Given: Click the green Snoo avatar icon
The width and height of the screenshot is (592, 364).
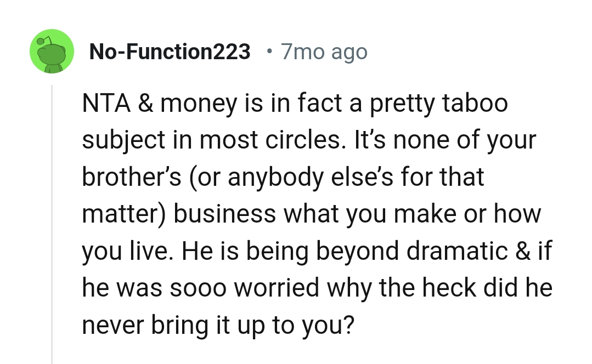Looking at the screenshot, I should 52,52.
